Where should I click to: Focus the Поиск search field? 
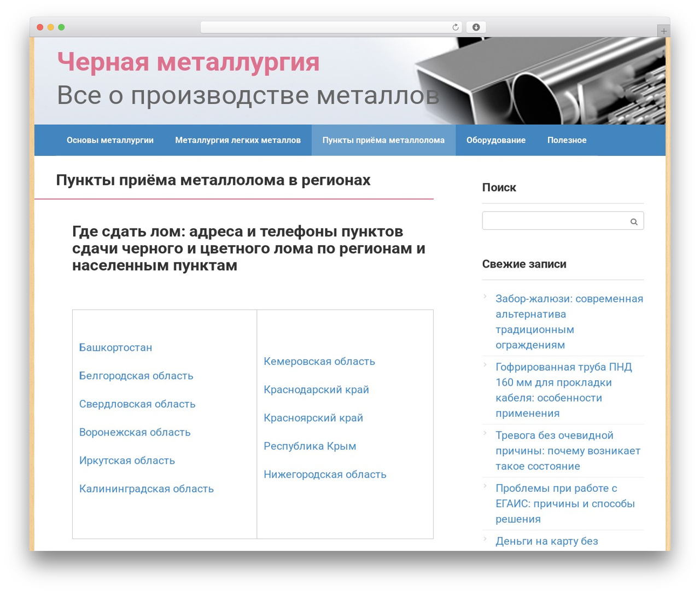click(x=563, y=221)
